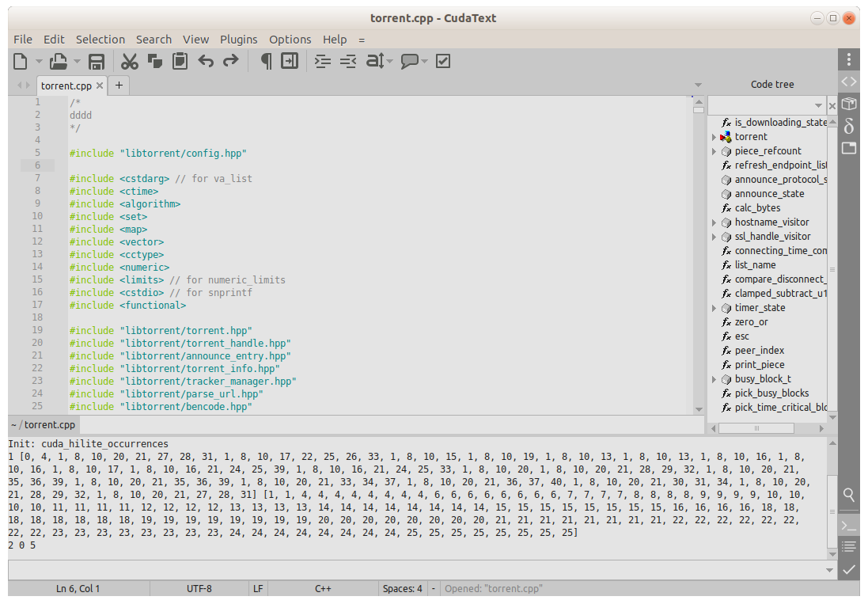The height and width of the screenshot is (604, 868).
Task: Toggle unprinted characters pilcrow icon
Action: click(266, 62)
